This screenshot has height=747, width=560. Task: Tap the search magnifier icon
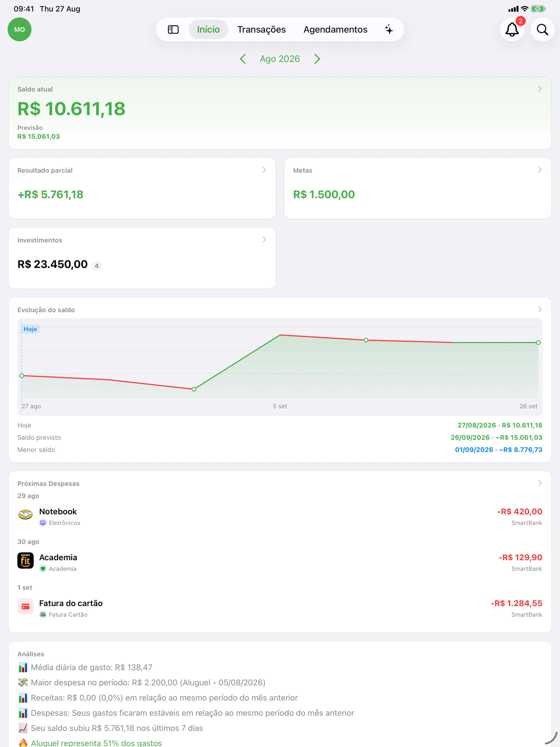542,30
